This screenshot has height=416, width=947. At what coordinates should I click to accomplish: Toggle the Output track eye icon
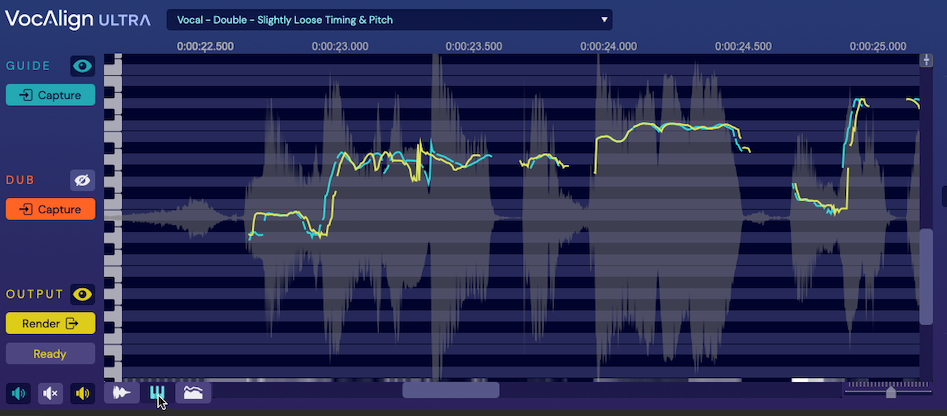(82, 294)
